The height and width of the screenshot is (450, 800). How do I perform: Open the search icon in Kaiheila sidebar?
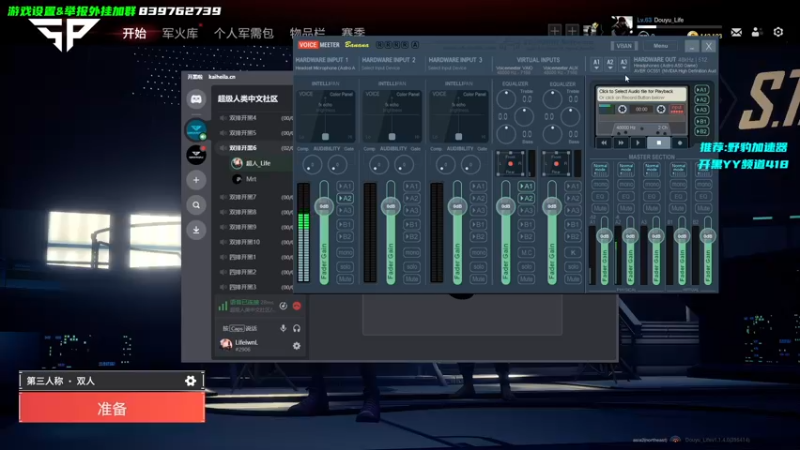[x=196, y=205]
